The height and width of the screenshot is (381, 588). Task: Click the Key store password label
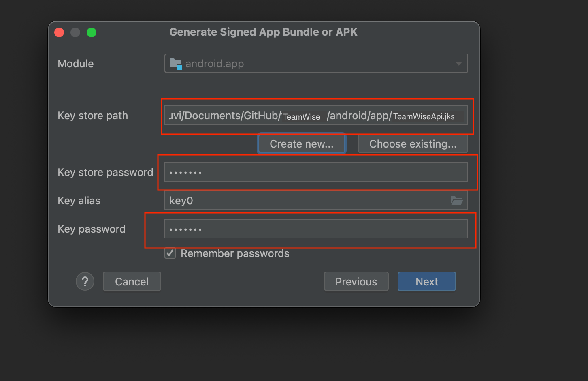105,172
